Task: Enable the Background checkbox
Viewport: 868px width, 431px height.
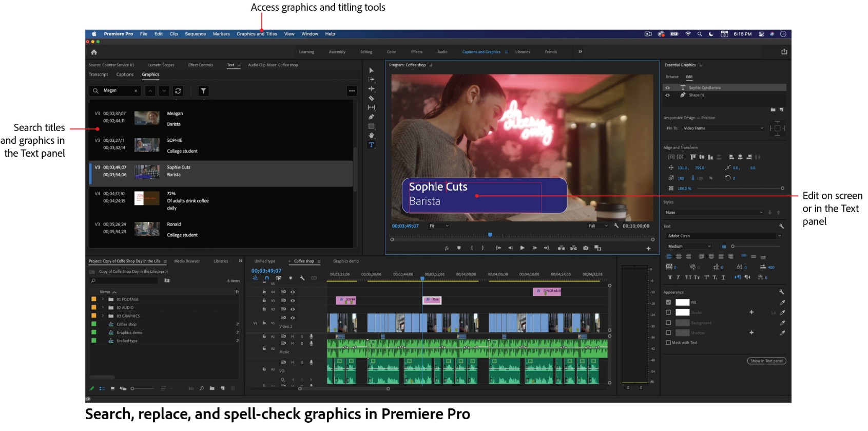Action: pyautogui.click(x=668, y=323)
